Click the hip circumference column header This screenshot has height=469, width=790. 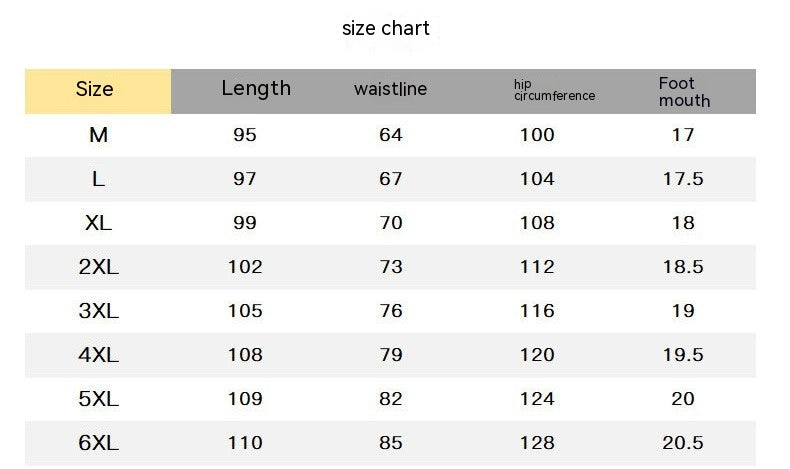coord(554,90)
